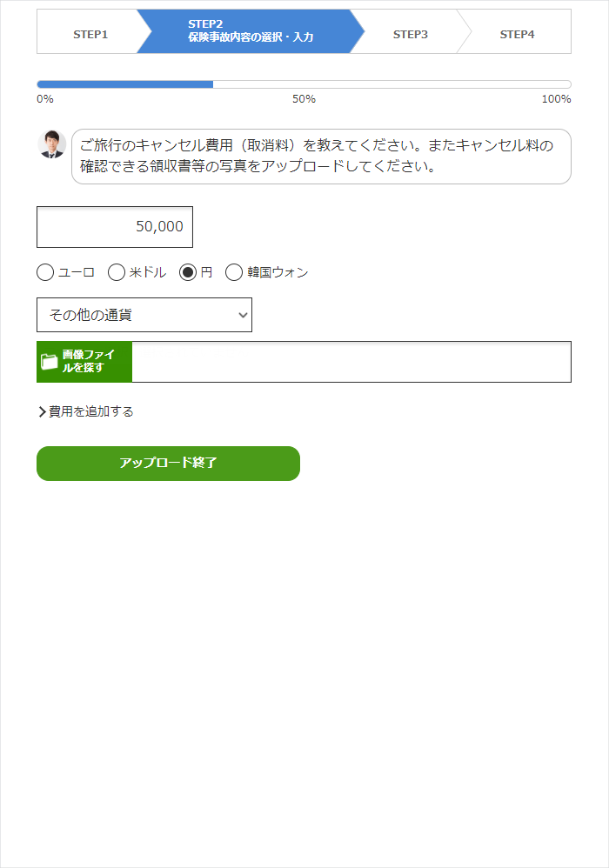Image resolution: width=609 pixels, height=868 pixels.
Task: Switch to the STEP3 tab
Action: click(410, 34)
